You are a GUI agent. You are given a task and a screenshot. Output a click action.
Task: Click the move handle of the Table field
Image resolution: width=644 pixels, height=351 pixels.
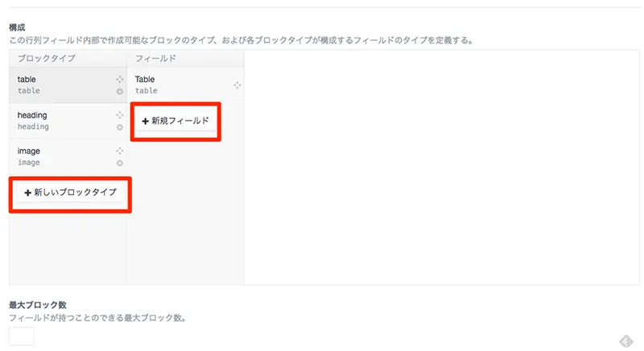[237, 85]
